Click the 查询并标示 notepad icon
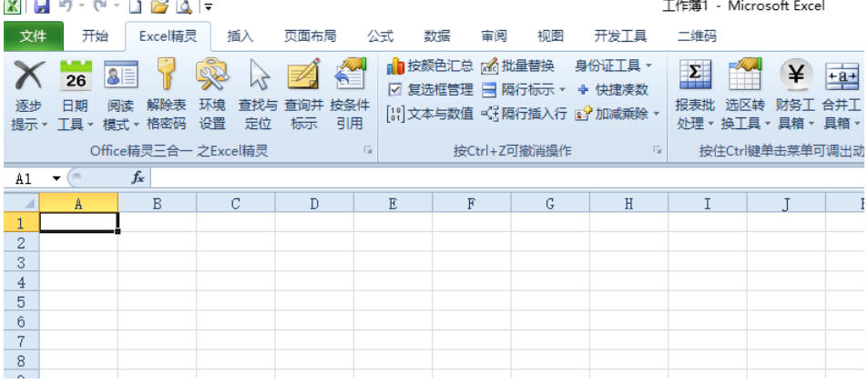The height and width of the screenshot is (384, 868). coord(303,76)
